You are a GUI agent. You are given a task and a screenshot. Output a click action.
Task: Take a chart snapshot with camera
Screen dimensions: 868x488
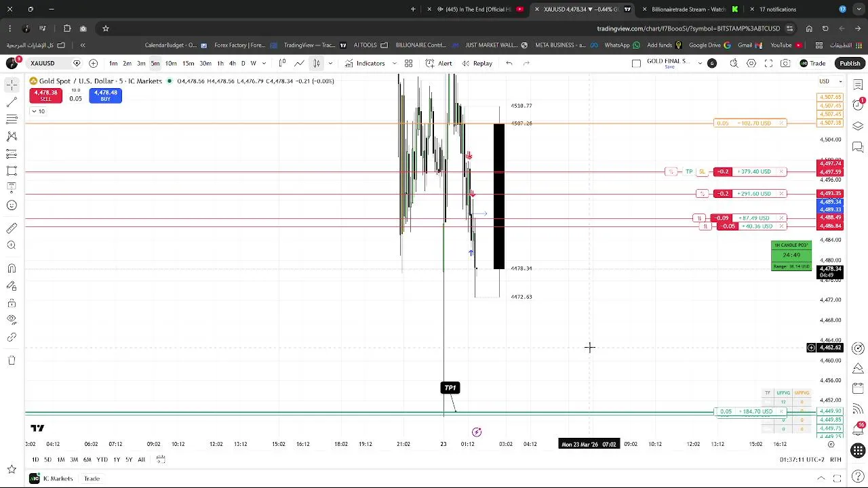[x=785, y=63]
